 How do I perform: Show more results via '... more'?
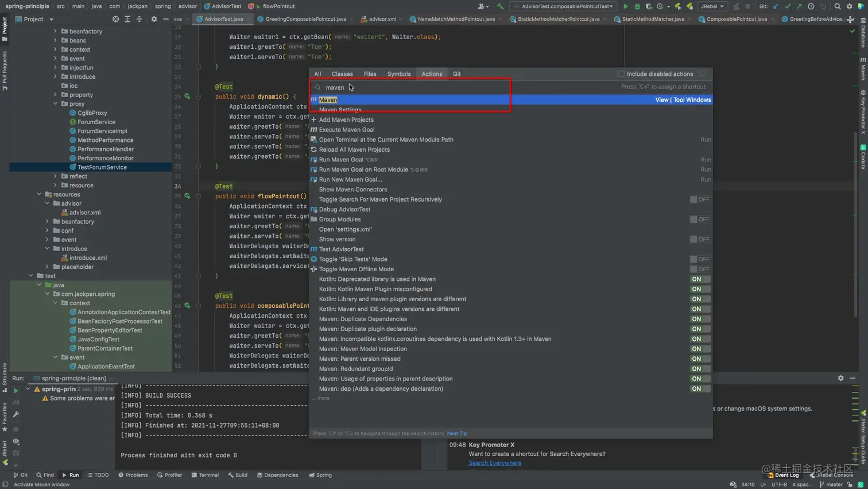coord(321,398)
